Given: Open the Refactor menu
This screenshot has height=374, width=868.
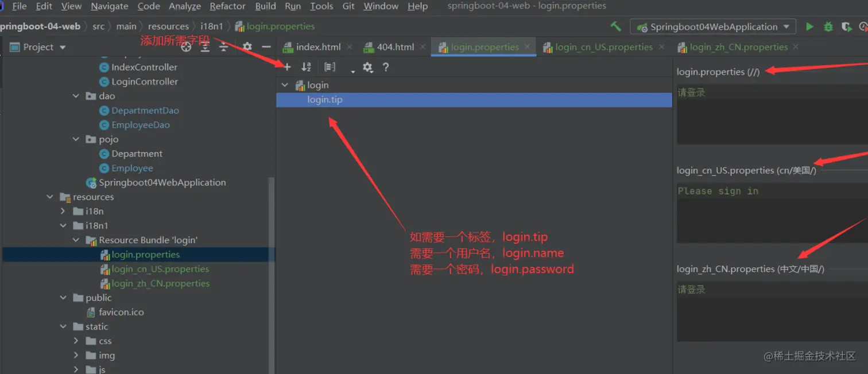Looking at the screenshot, I should tap(227, 6).
